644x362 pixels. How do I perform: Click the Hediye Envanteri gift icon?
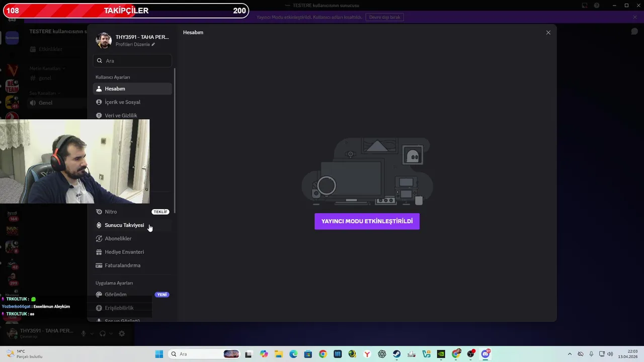point(99,252)
